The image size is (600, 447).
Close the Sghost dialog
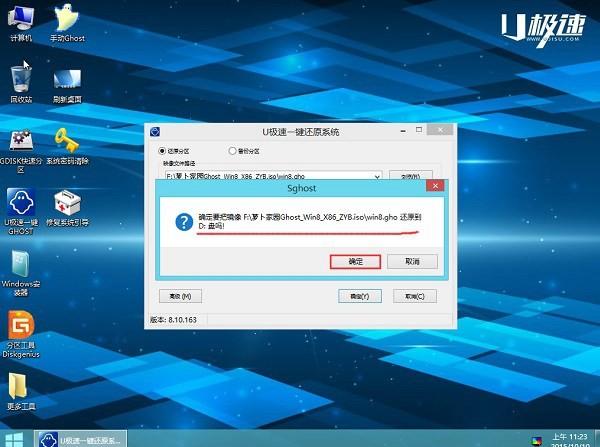(435, 186)
